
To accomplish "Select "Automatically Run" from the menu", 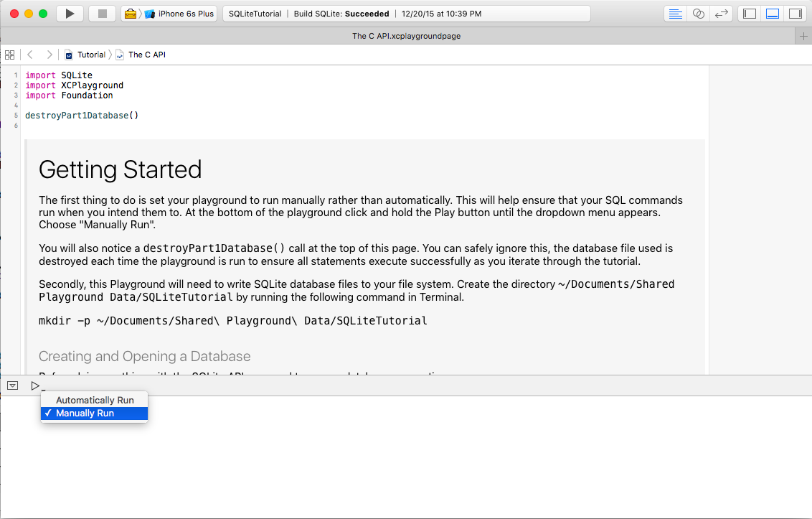I will point(95,400).
